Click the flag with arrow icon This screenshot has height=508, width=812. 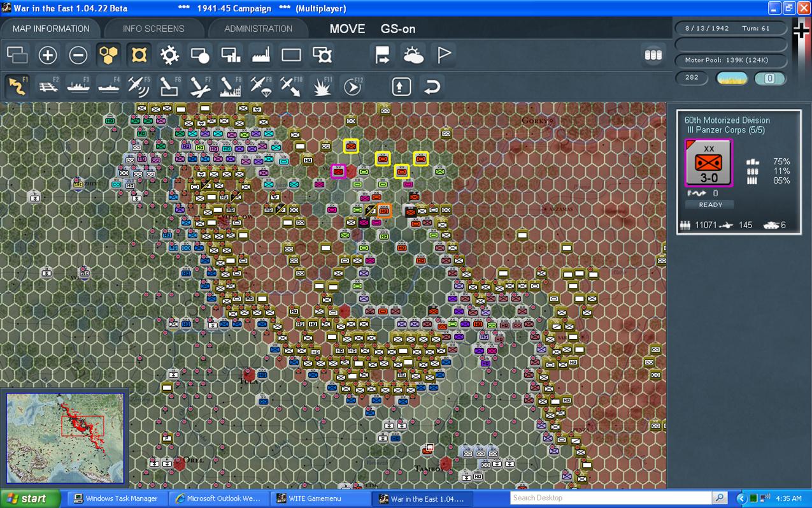click(383, 55)
